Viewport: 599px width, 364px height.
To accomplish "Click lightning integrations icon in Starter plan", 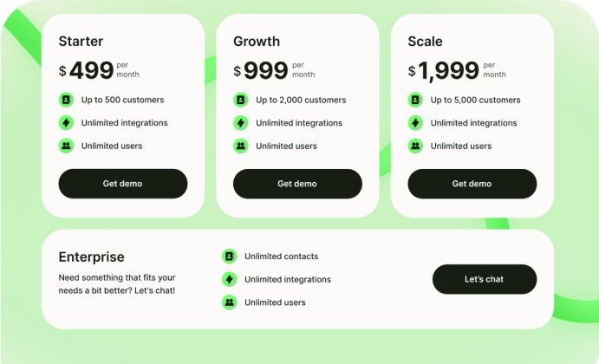I will (66, 123).
